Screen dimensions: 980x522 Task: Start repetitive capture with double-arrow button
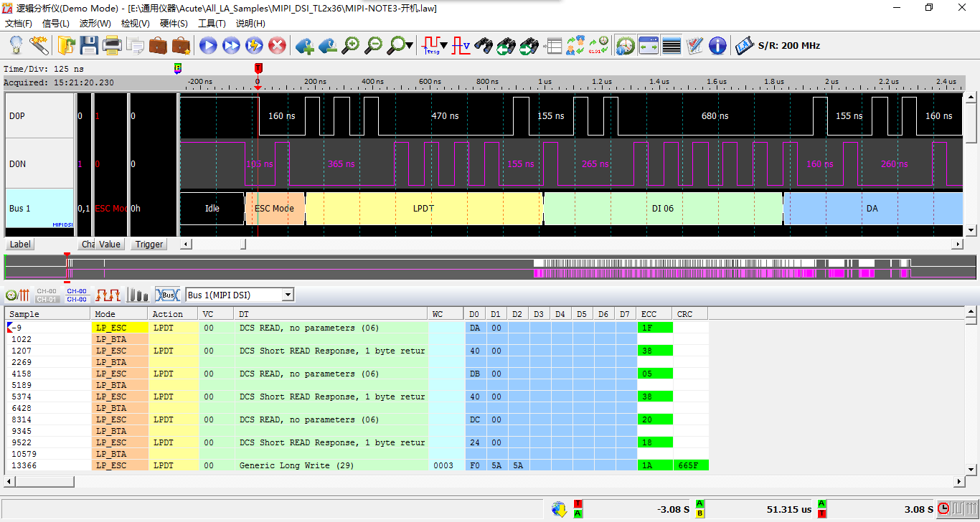[231, 46]
